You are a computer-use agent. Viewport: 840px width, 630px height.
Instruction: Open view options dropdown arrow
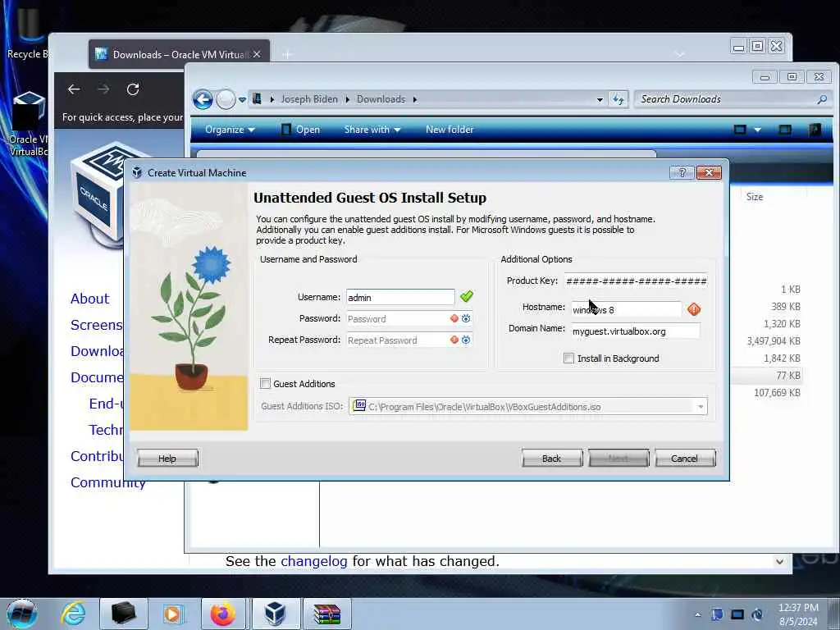click(757, 130)
